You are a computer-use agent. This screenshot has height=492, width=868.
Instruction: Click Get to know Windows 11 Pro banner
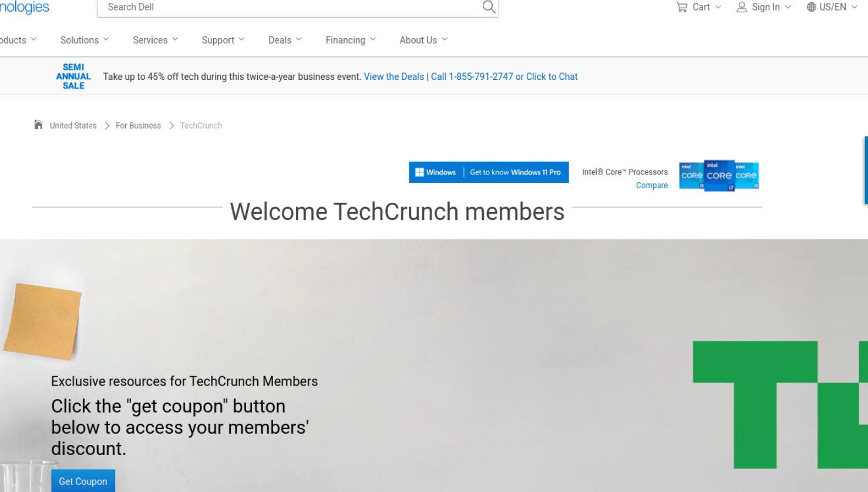(x=489, y=172)
